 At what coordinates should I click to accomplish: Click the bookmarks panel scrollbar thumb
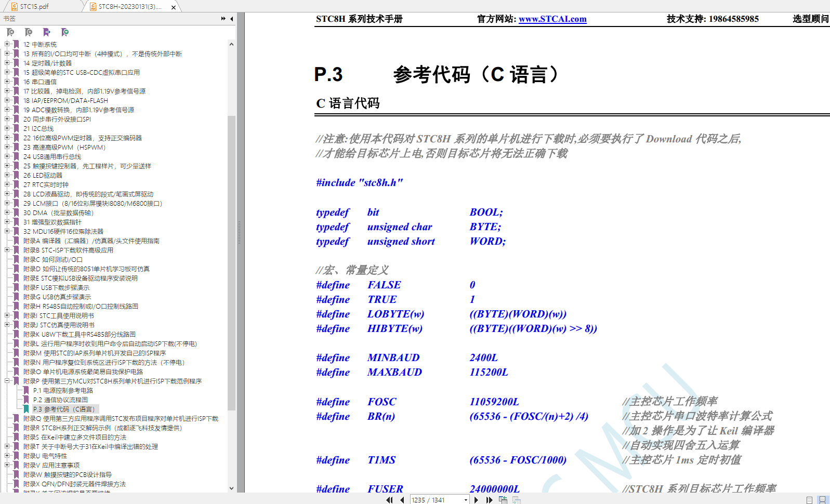(x=231, y=262)
